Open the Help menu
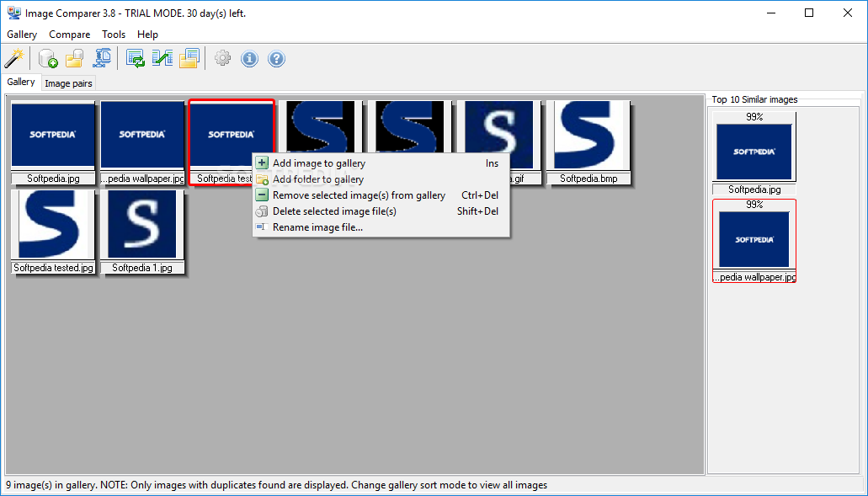 click(x=148, y=35)
